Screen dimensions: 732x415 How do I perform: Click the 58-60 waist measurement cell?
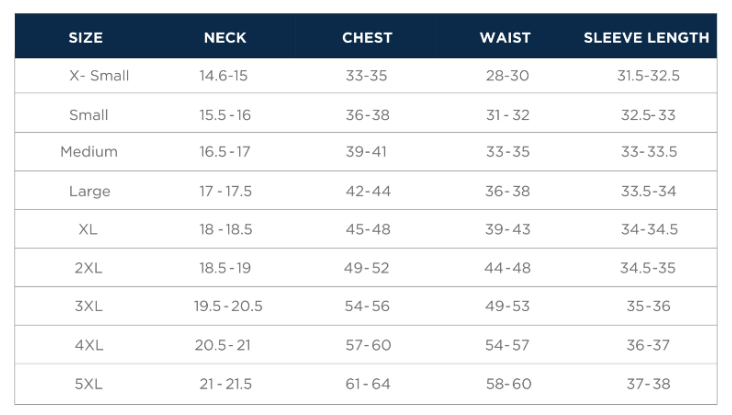pyautogui.click(x=508, y=384)
